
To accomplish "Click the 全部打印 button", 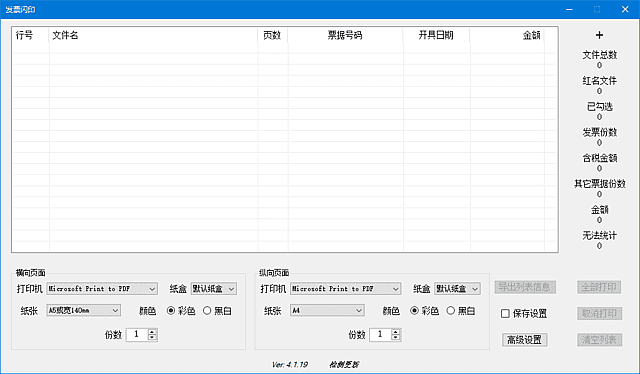I will [x=599, y=287].
